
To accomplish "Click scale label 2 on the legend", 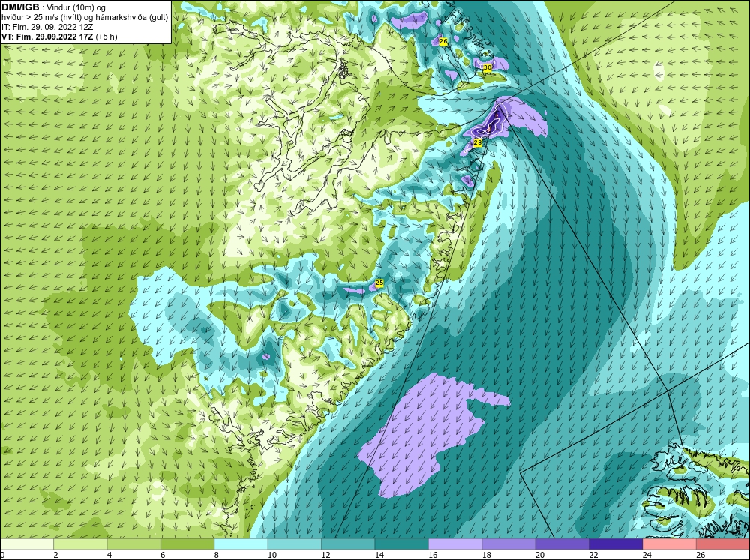I will coord(56,556).
